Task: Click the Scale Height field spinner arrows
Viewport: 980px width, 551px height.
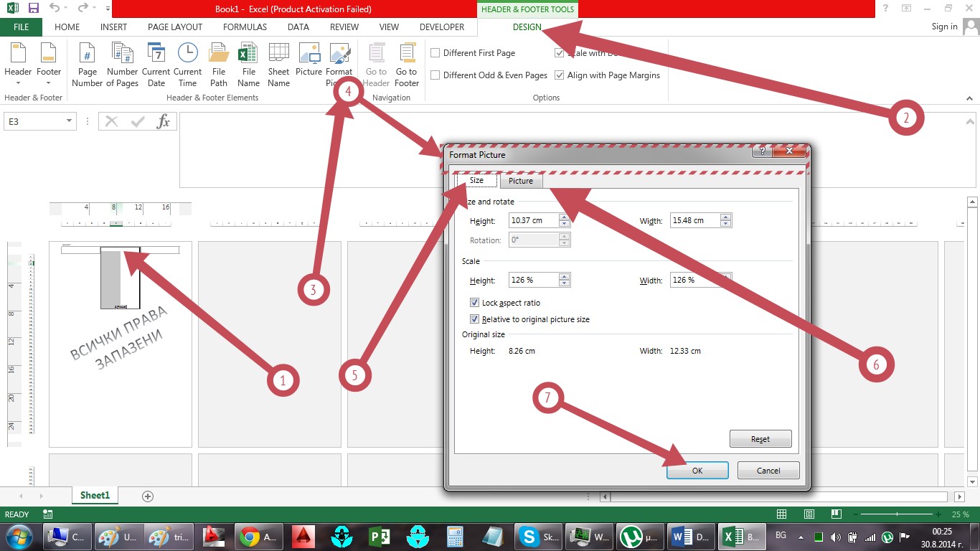Action: 565,280
